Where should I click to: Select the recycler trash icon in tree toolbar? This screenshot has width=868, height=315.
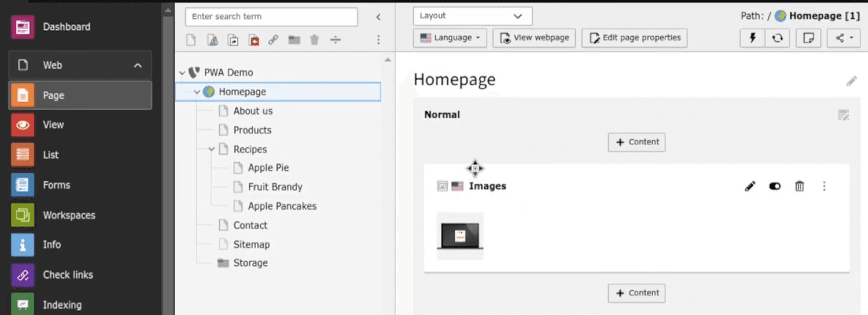[314, 40]
